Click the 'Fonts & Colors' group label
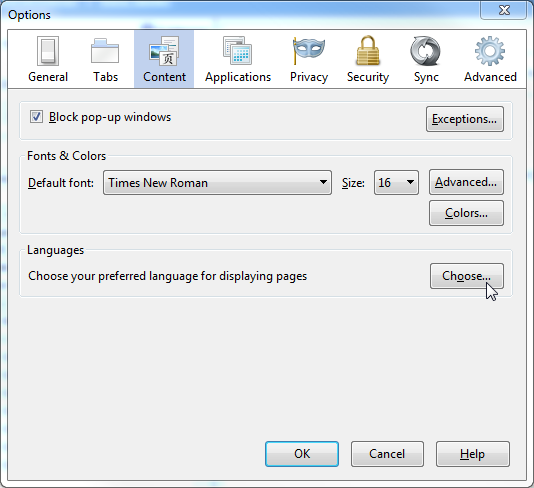This screenshot has width=534, height=488. (x=66, y=156)
